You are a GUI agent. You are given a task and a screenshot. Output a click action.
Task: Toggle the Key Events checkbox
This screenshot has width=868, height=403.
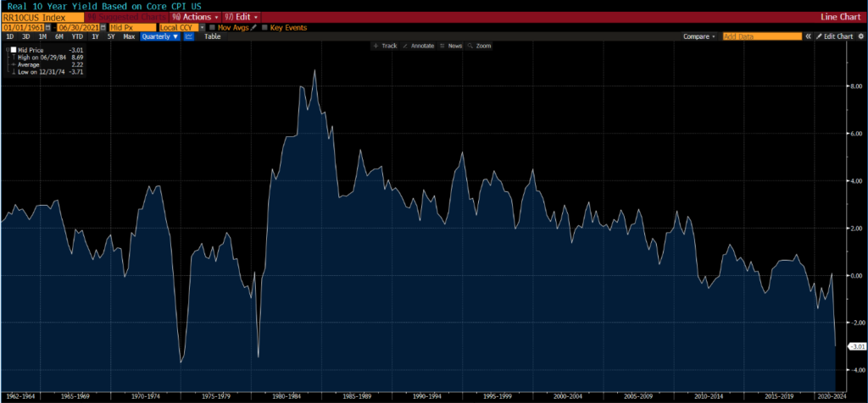point(264,27)
